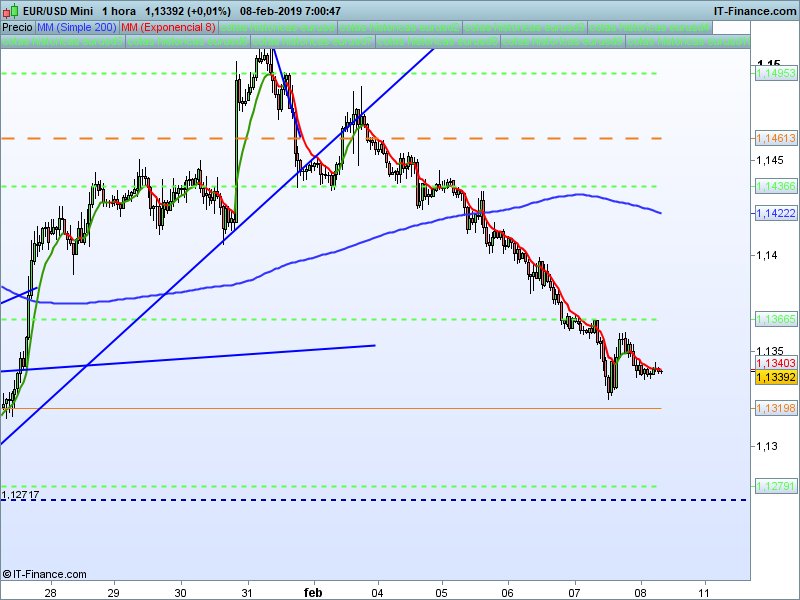Select the green 1,14366 price level tag
The image size is (800, 600).
[775, 186]
